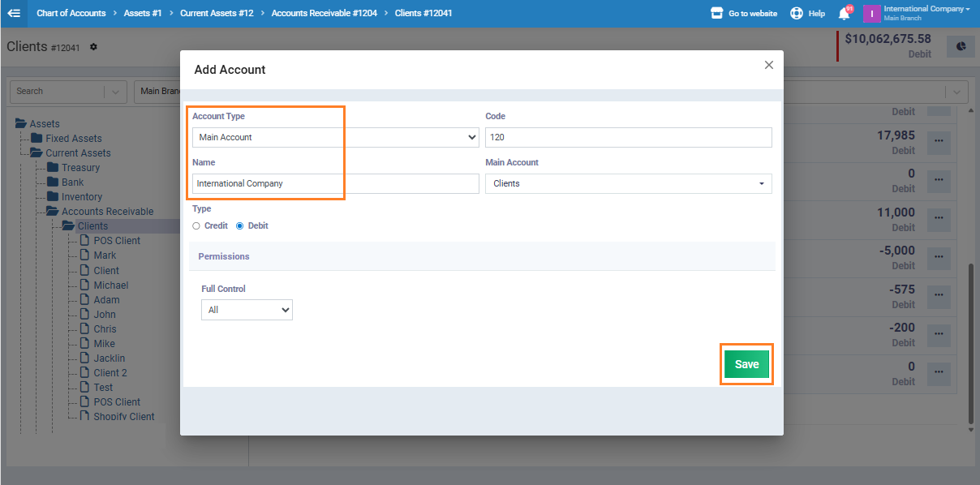Select Treasury in the accounts tree
The image size is (980, 485).
click(x=80, y=168)
